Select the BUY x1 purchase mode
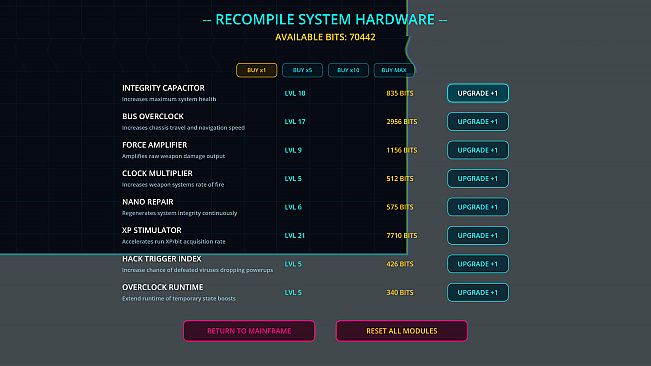 256,70
